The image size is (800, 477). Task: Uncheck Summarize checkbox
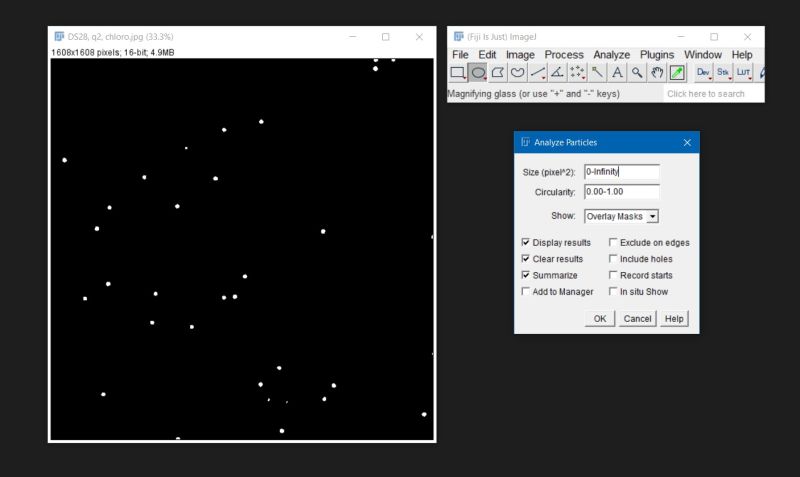(x=526, y=275)
